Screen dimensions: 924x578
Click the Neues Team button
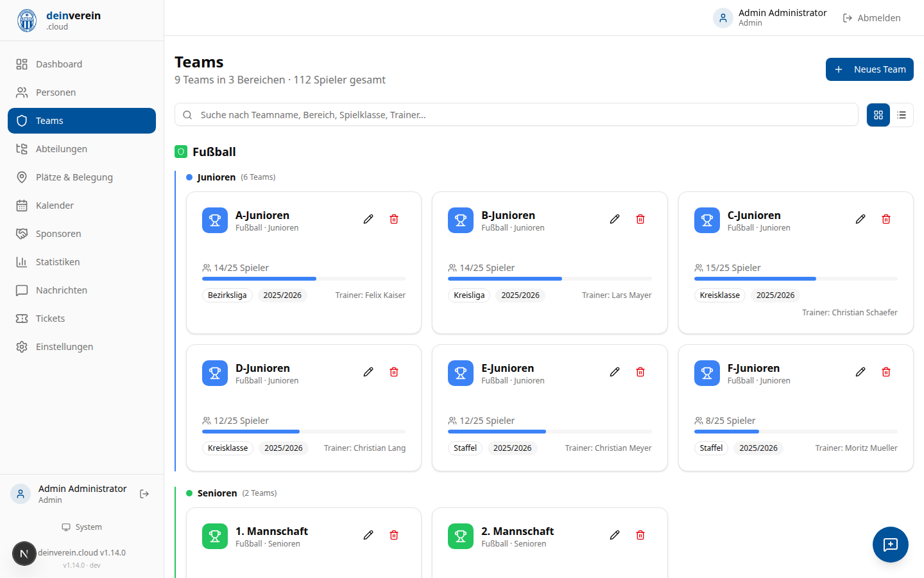click(869, 69)
